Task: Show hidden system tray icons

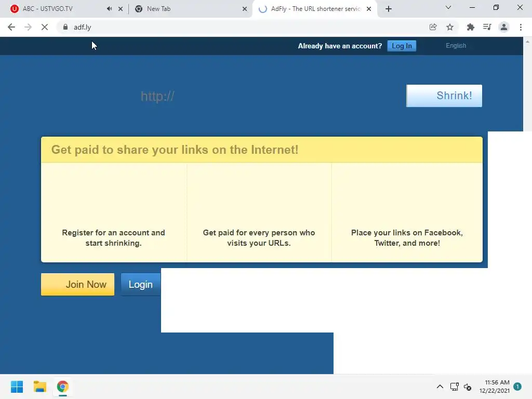Action: tap(440, 387)
